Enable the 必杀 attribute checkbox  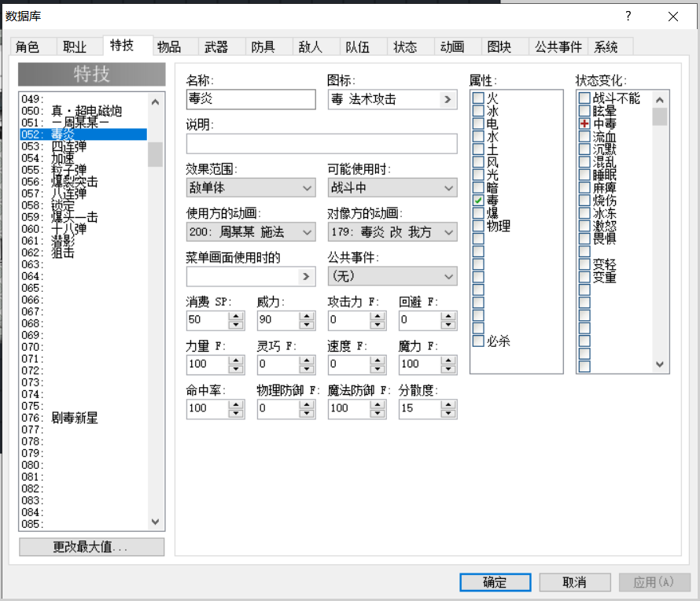478,341
